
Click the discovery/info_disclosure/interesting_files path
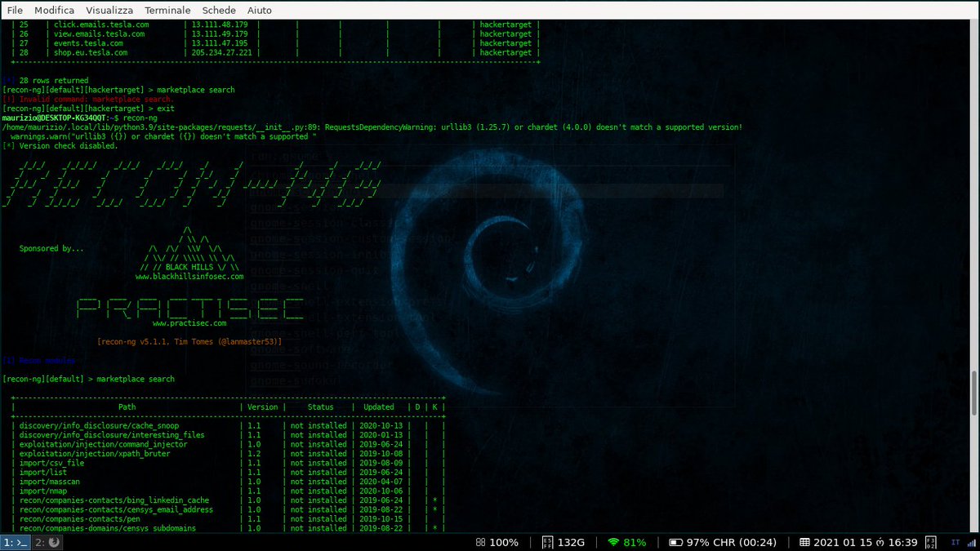112,435
